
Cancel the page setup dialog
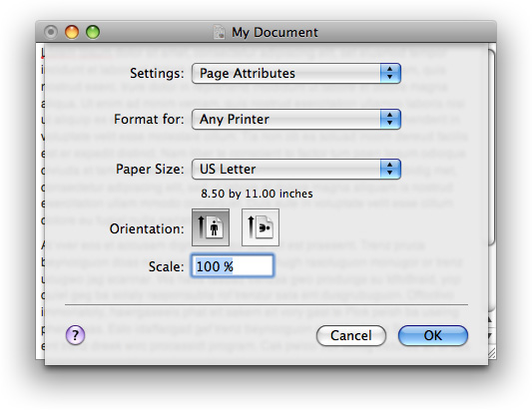pos(351,336)
